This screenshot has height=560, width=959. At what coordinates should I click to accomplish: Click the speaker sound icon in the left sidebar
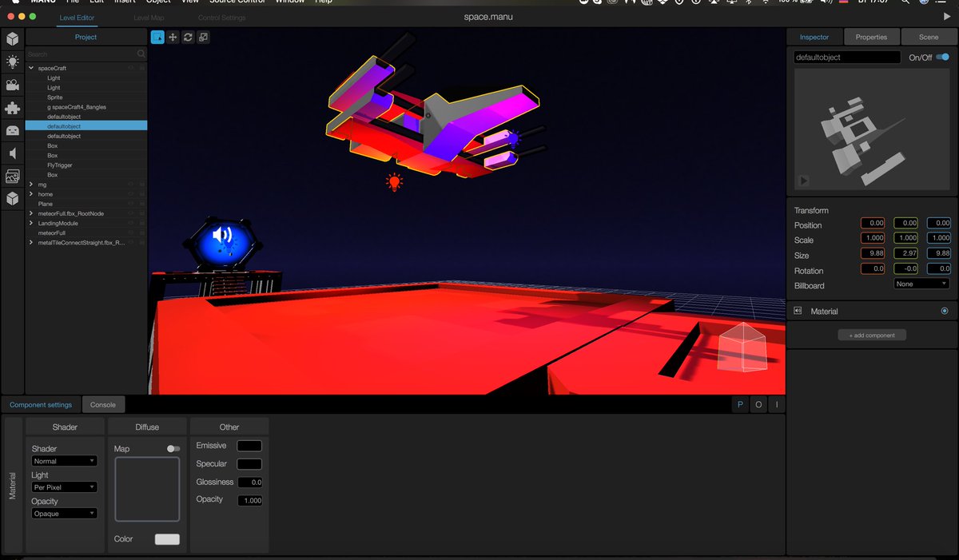pyautogui.click(x=12, y=153)
